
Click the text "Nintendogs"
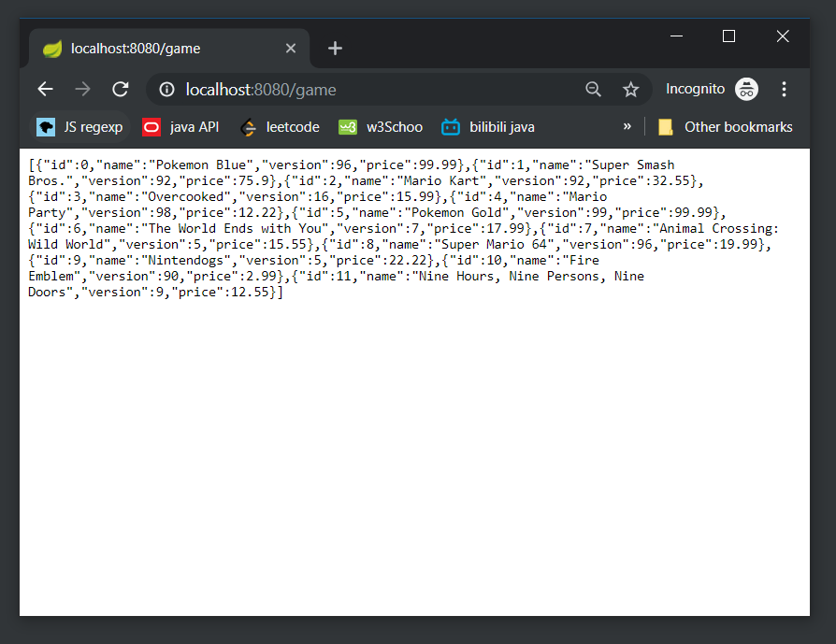[x=185, y=260]
